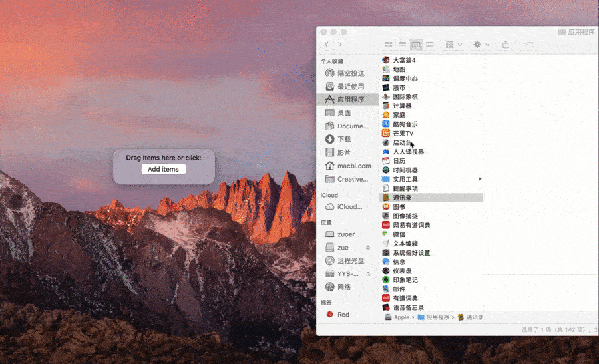Switch Finder to icon view
Screen dimensions: 599x364
point(388,45)
